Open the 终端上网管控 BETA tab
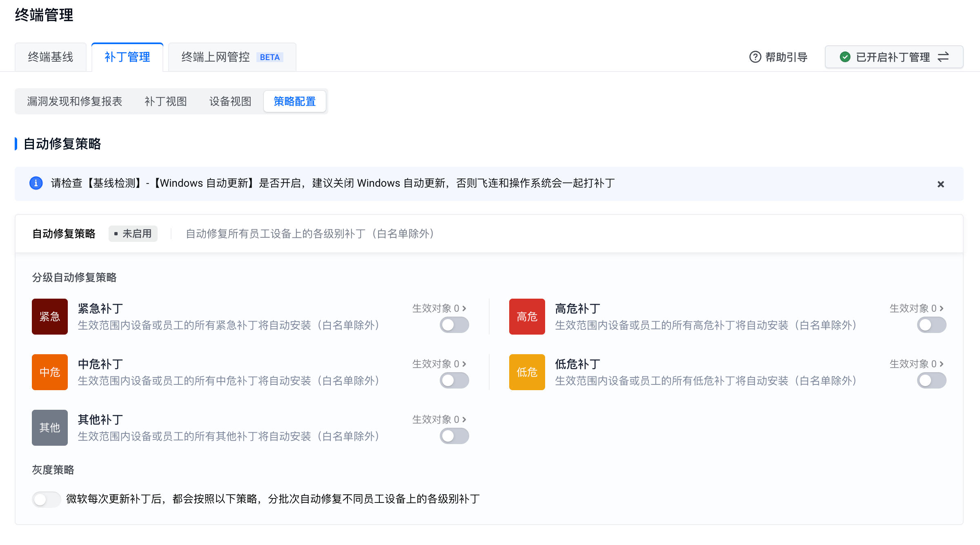Screen dimensions: 980x545 (232, 57)
